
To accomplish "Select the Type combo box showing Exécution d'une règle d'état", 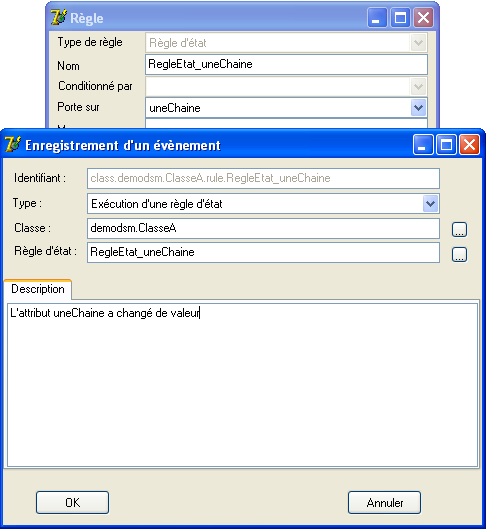I will pyautogui.click(x=263, y=204).
